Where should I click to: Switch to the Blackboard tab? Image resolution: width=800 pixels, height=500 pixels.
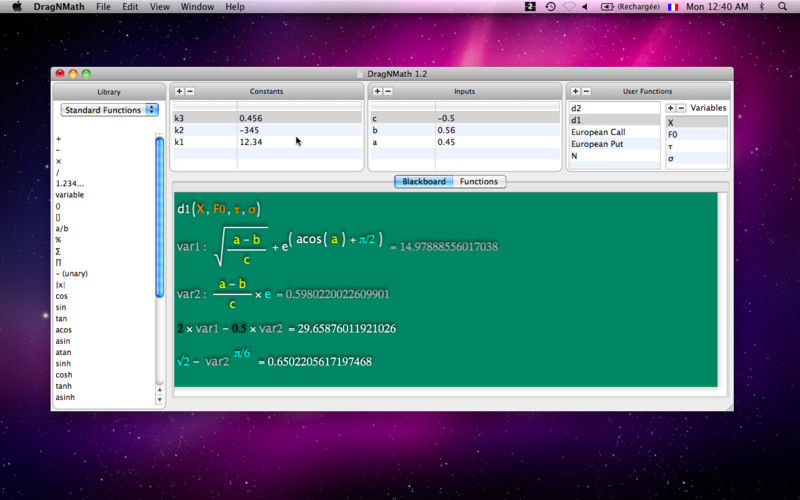pos(423,182)
